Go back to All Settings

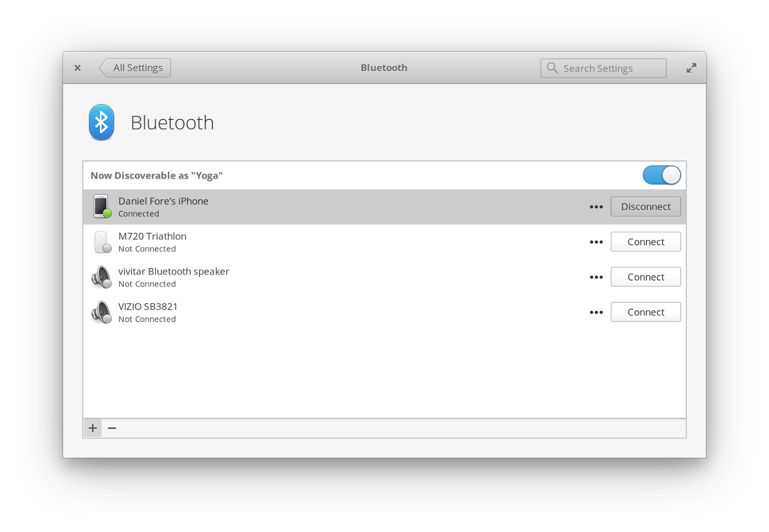point(135,68)
